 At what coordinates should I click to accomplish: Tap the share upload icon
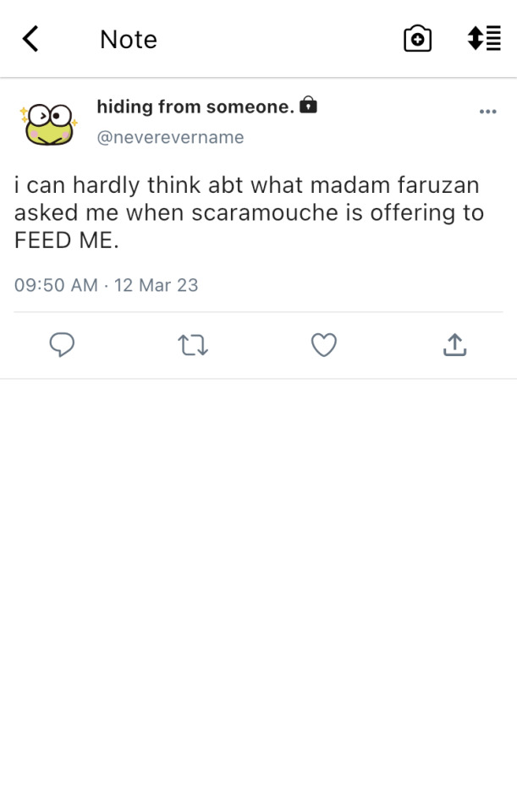(454, 344)
